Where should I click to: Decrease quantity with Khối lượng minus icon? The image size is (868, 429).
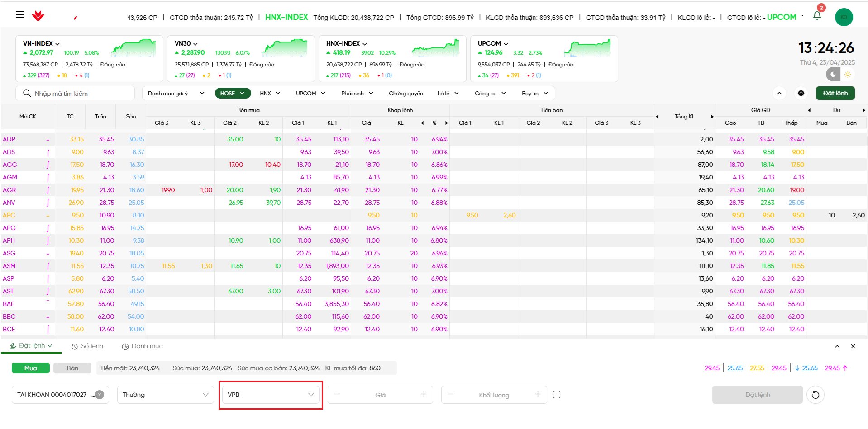[x=450, y=394]
